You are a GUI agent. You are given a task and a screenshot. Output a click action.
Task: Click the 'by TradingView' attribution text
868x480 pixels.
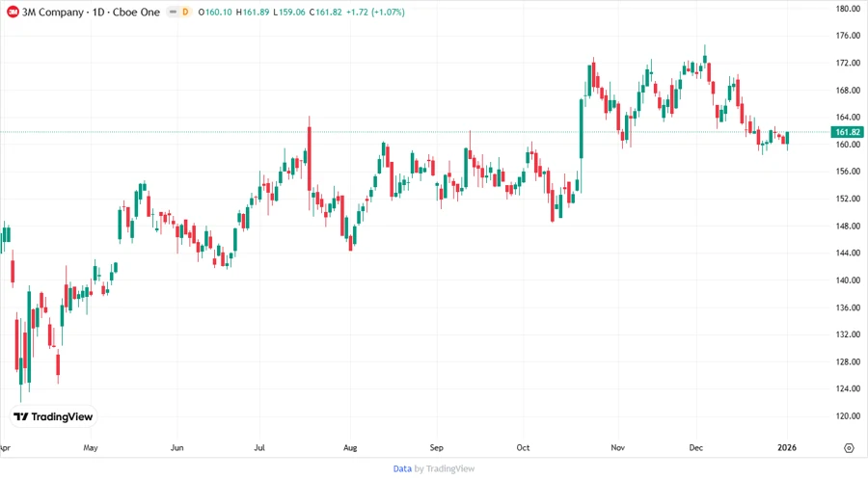[x=445, y=469]
